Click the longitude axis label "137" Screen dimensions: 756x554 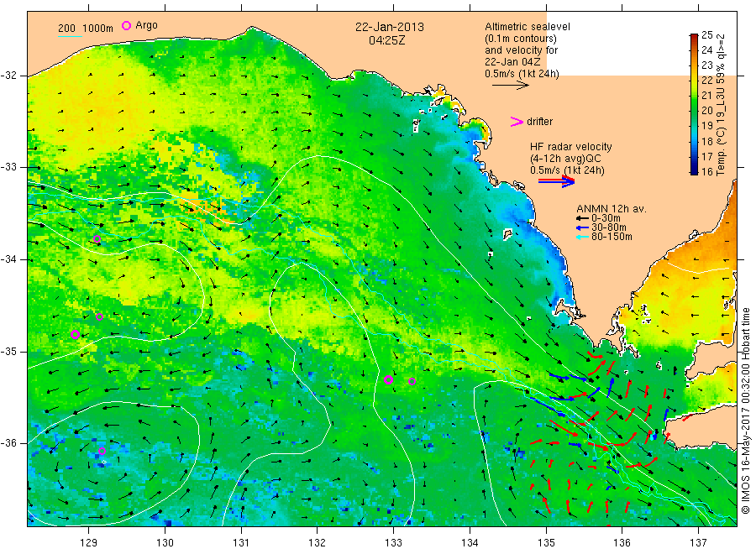tap(698, 543)
